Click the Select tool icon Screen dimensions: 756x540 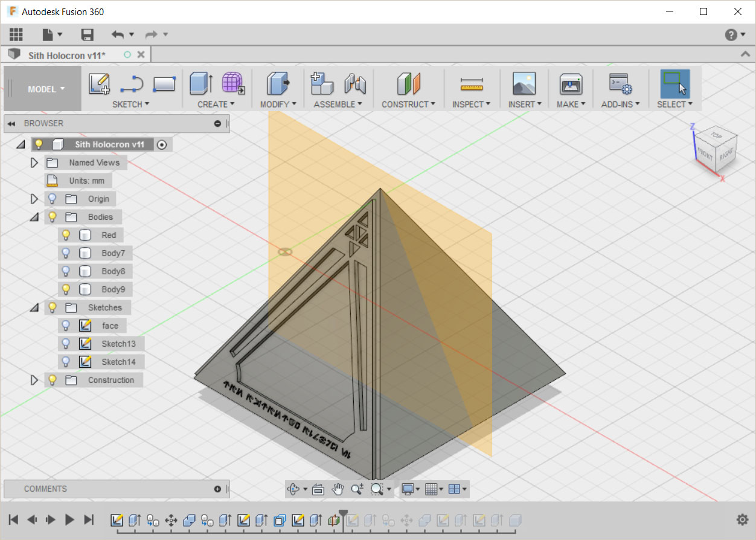click(674, 83)
